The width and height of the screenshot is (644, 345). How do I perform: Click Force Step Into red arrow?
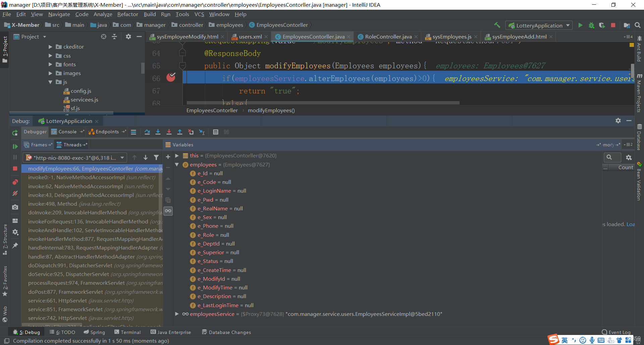[x=169, y=132]
